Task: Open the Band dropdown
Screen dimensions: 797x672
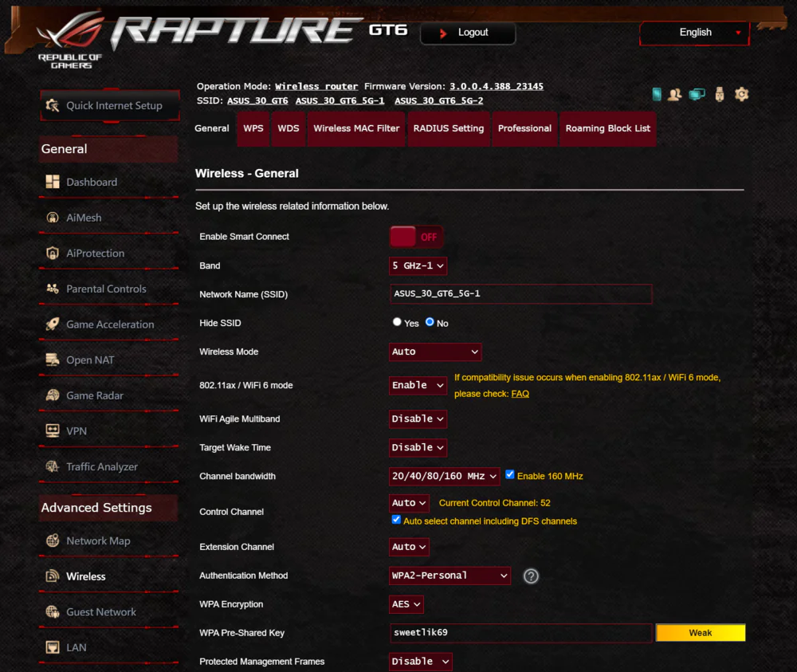Action: point(418,266)
